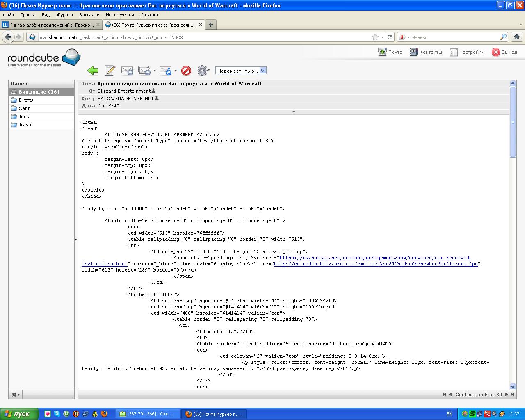Screen dimensions: 525x420
Task: Open the Sent folder
Action: coord(41,108)
